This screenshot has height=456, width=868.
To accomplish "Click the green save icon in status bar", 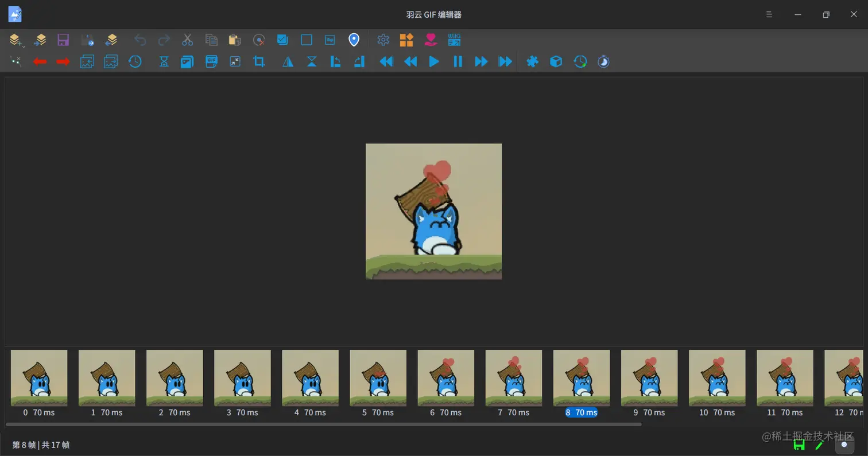I will click(799, 445).
